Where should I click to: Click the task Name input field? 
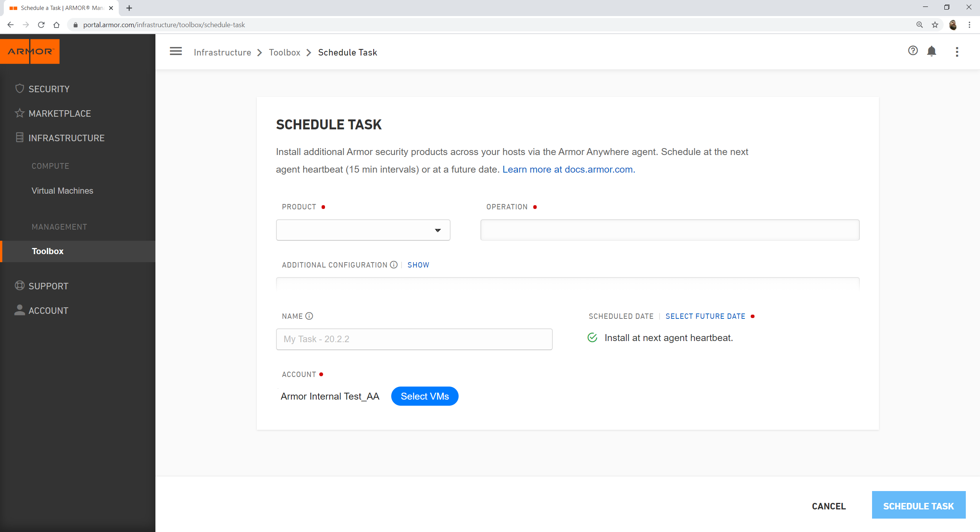pos(414,339)
